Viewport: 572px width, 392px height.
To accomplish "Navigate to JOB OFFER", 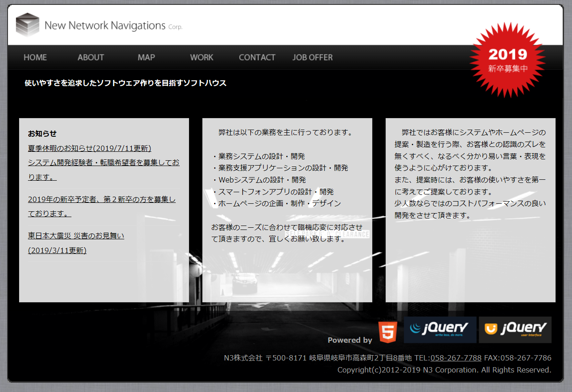I will (x=312, y=57).
